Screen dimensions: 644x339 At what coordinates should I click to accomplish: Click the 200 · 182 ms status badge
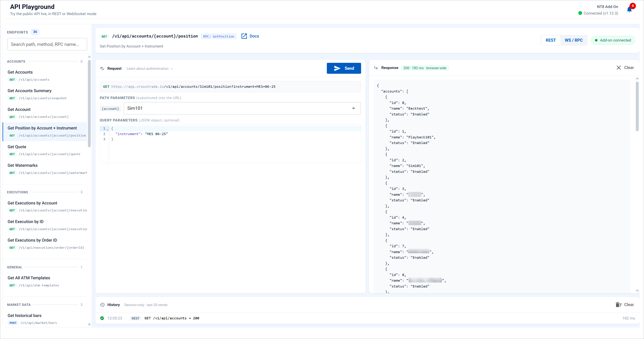coord(425,68)
